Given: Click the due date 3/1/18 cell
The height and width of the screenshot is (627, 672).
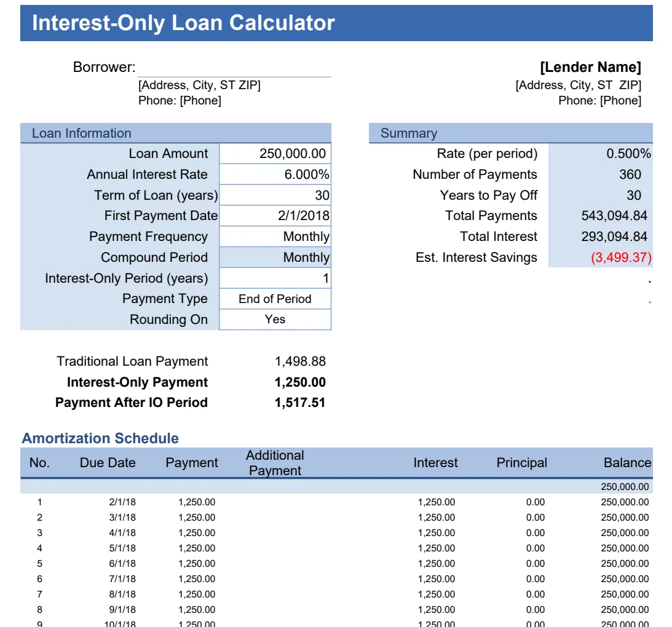Looking at the screenshot, I should pos(122,518).
